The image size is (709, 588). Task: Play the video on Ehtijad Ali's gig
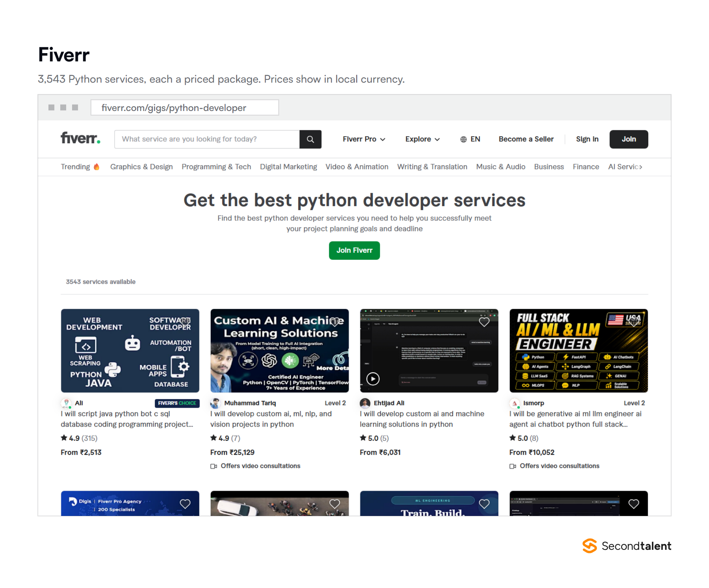coord(373,379)
